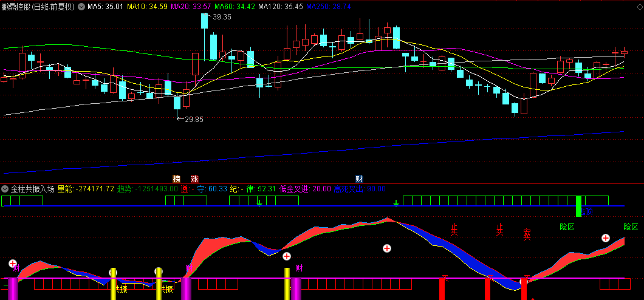644x300 pixels.
Task: Open the dropdown arrow beside 鹏鼎控股 title
Action: [81, 7]
